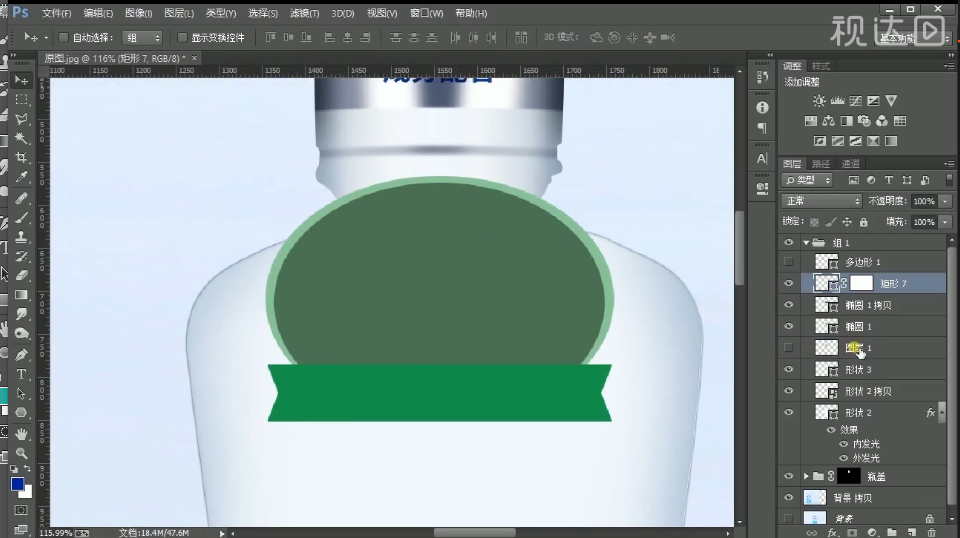Switch to the 路径 tab
The height and width of the screenshot is (538, 960).
coord(820,164)
